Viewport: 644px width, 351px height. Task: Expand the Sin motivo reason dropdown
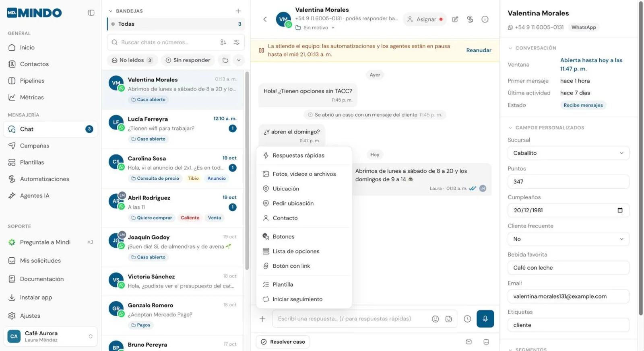[x=315, y=28]
